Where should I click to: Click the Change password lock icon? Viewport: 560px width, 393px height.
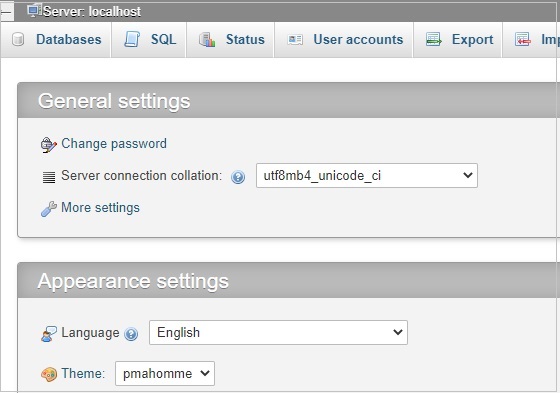point(49,145)
